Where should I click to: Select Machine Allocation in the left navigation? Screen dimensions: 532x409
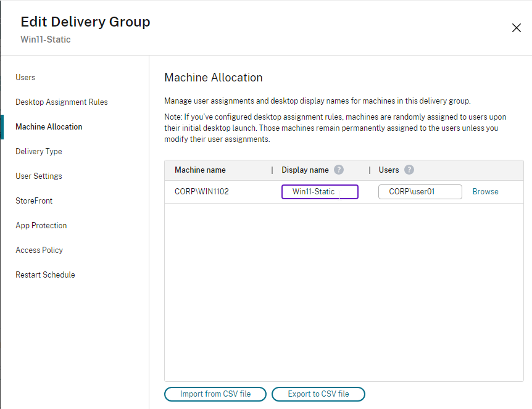coord(49,127)
